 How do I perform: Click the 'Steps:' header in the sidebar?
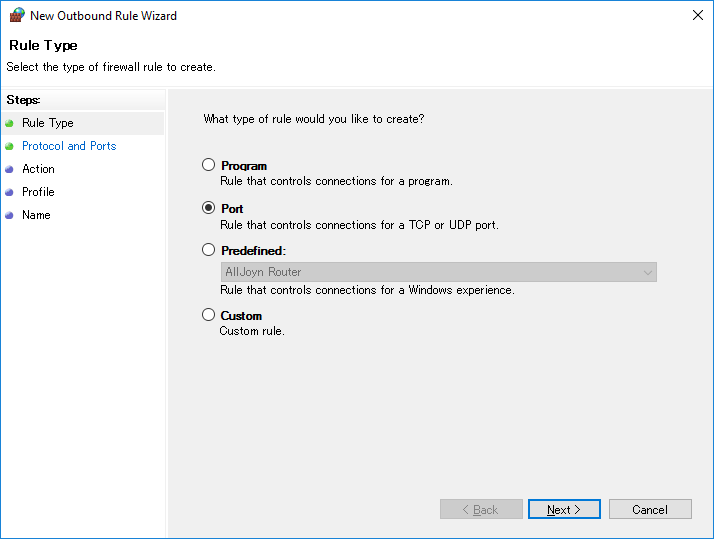tap(23, 100)
